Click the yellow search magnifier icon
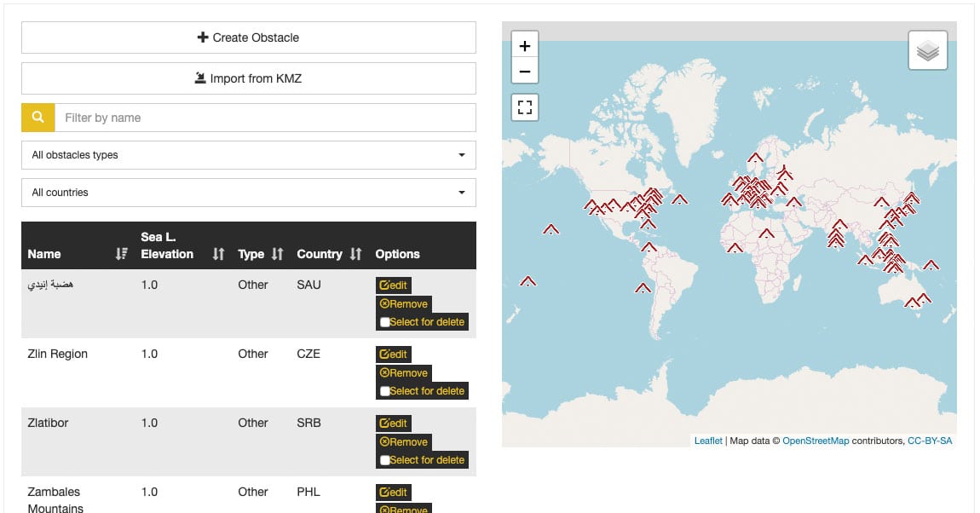980x513 pixels. click(x=37, y=117)
